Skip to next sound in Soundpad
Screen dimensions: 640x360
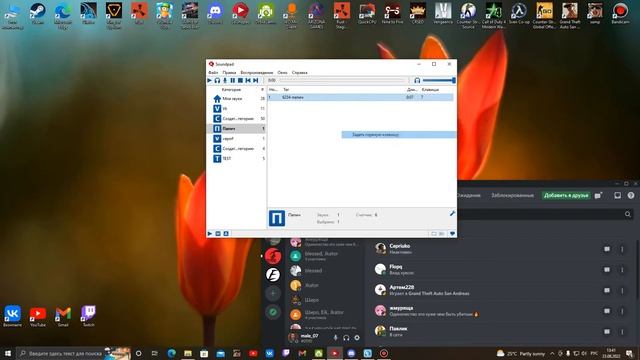tap(256, 80)
